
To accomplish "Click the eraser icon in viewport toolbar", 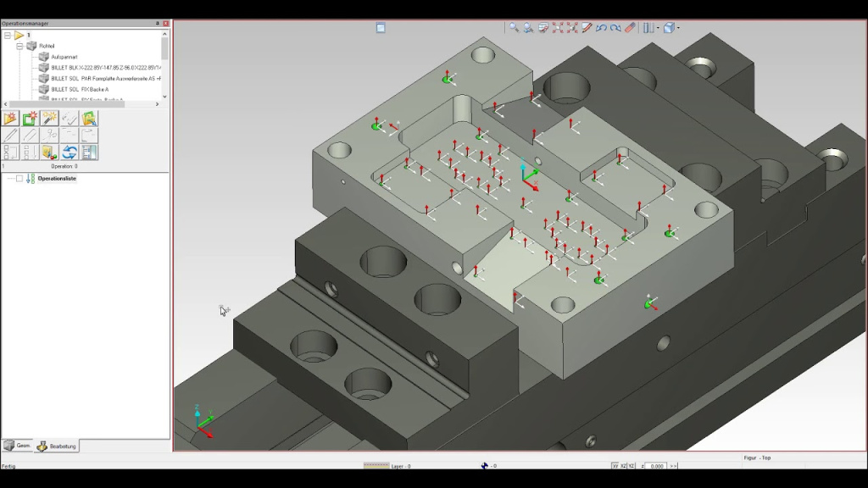I will point(630,28).
